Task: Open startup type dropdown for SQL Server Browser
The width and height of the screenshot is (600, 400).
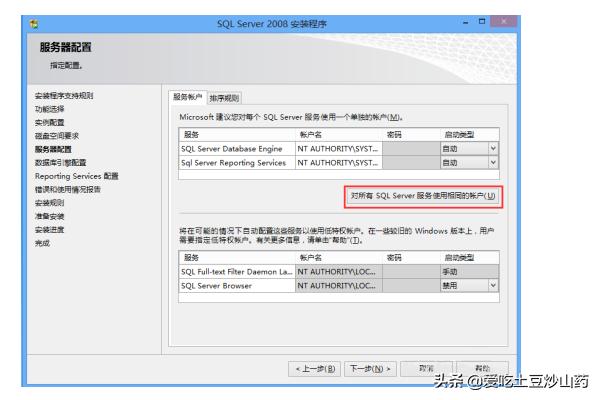Action: click(x=493, y=285)
